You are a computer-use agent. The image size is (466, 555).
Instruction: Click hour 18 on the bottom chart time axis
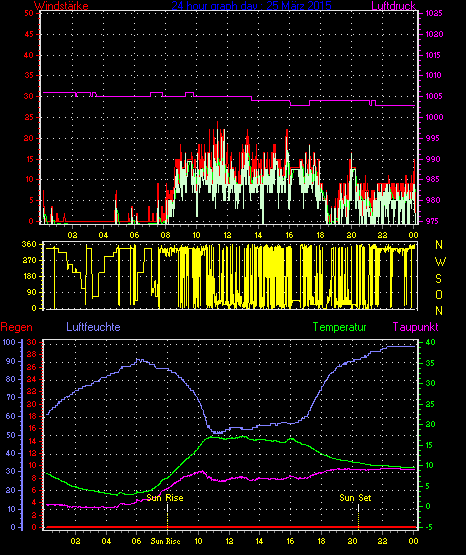coord(321,541)
